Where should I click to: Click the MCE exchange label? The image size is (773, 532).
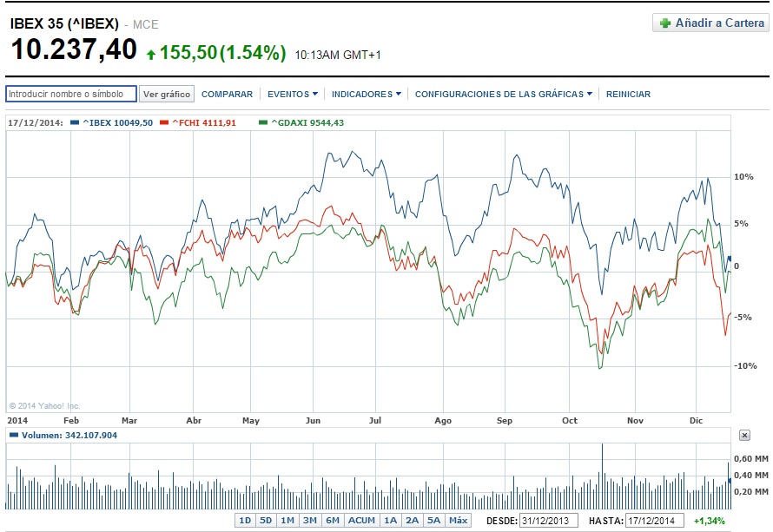pos(145,24)
